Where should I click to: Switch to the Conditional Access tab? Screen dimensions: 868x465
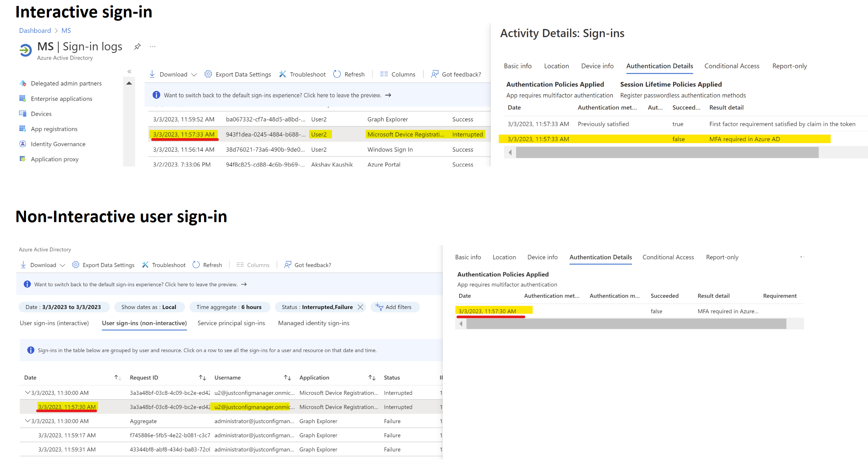pyautogui.click(x=731, y=66)
